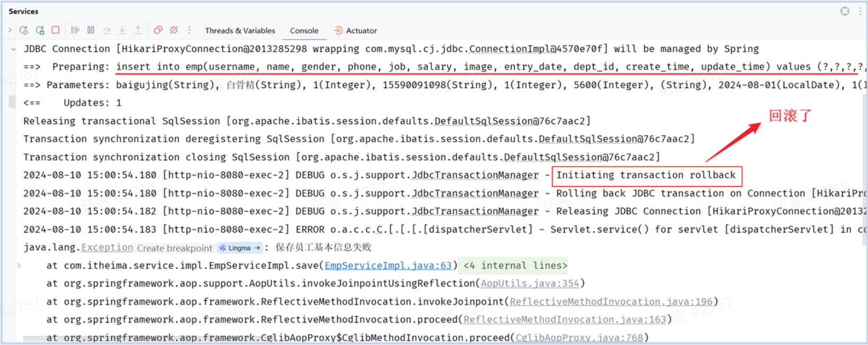Collapse the JDBC Connection log fold
This screenshot has height=345, width=868.
point(13,49)
